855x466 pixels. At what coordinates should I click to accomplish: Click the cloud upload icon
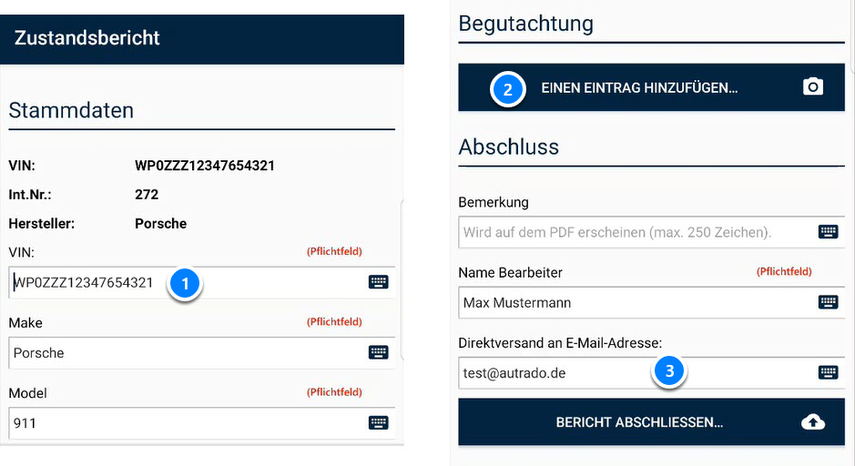coord(813,422)
